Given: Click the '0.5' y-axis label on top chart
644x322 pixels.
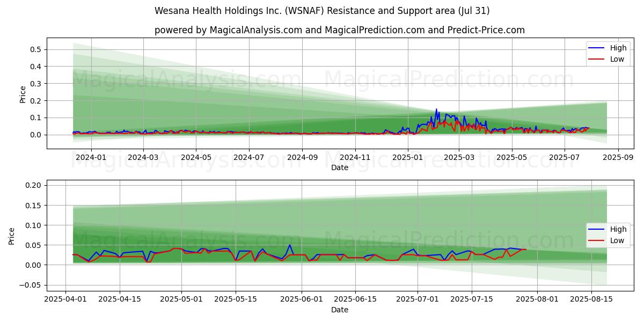Looking at the screenshot, I should tap(36, 49).
